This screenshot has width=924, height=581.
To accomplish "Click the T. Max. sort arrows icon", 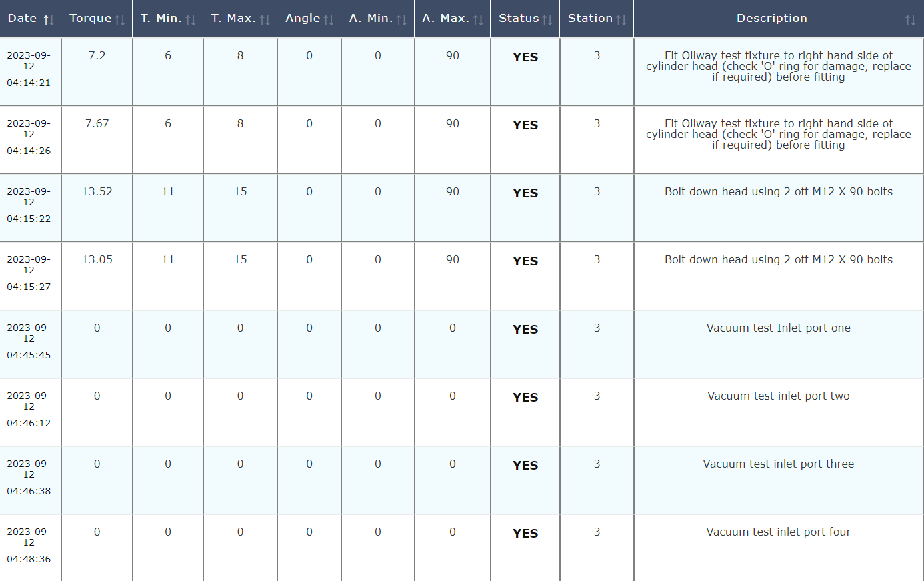I will (x=265, y=20).
